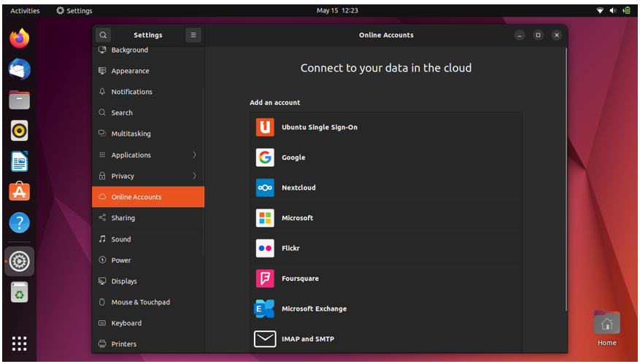The height and width of the screenshot is (364, 640).
Task: Minimize the Settings window
Action: [x=520, y=35]
